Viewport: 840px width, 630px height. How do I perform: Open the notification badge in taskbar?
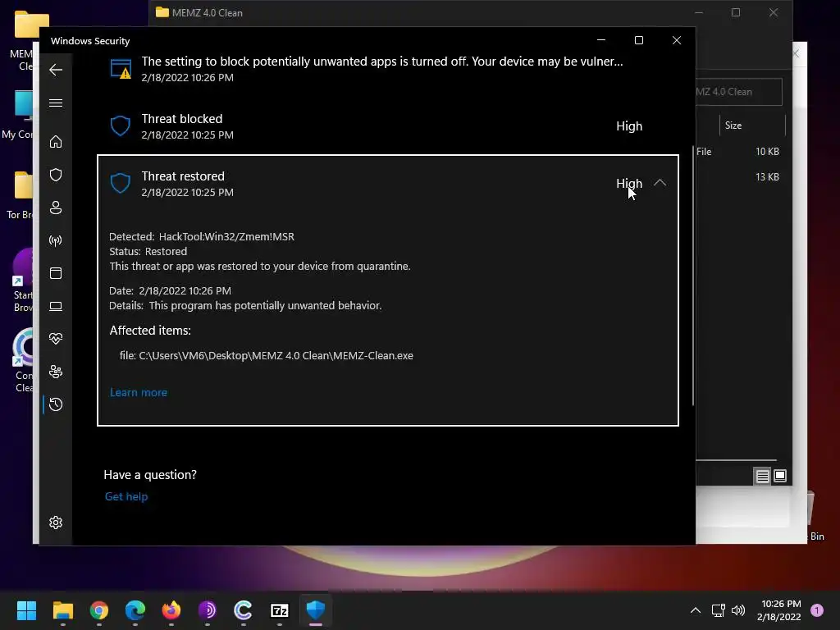(x=817, y=610)
